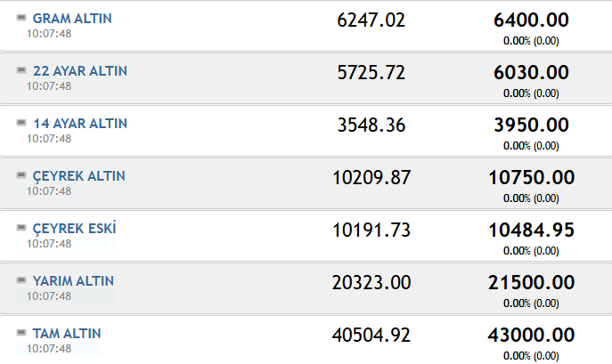This screenshot has width=612, height=364.
Task: Click the gray icon beside 14 AYAR ALTIN
Action: point(21,123)
